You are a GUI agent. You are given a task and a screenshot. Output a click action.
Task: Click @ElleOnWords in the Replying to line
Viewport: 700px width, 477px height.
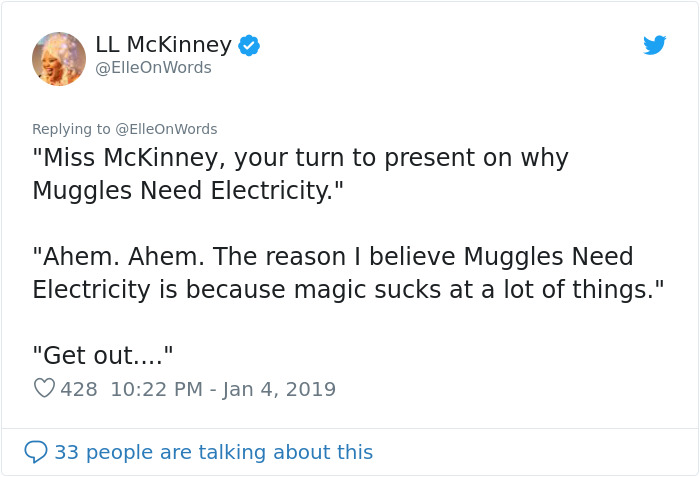(x=166, y=129)
